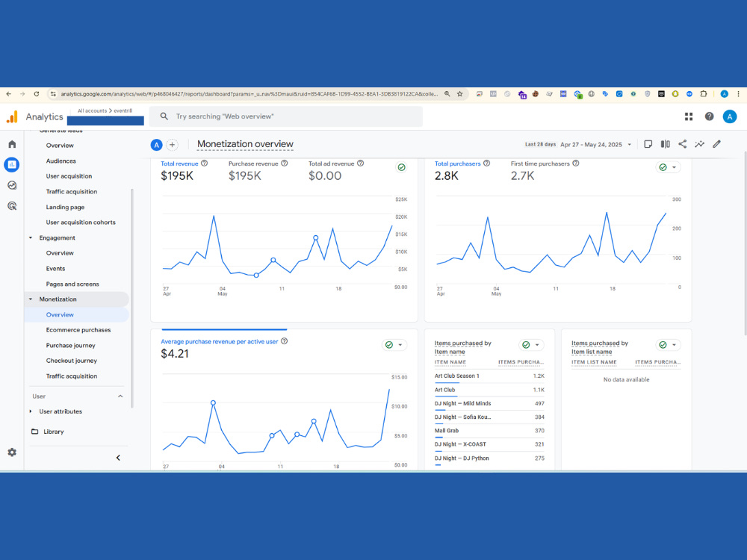Image resolution: width=747 pixels, height=560 pixels.
Task: Open Items purchased by Item name dropdown
Action: pos(530,345)
